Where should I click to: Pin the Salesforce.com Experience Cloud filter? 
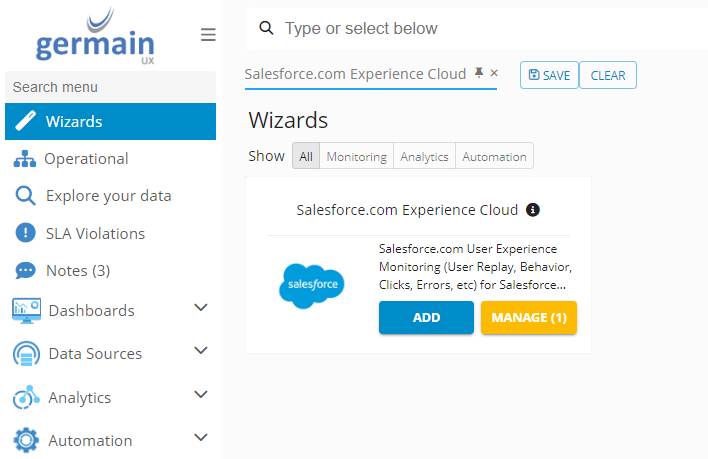click(x=479, y=74)
